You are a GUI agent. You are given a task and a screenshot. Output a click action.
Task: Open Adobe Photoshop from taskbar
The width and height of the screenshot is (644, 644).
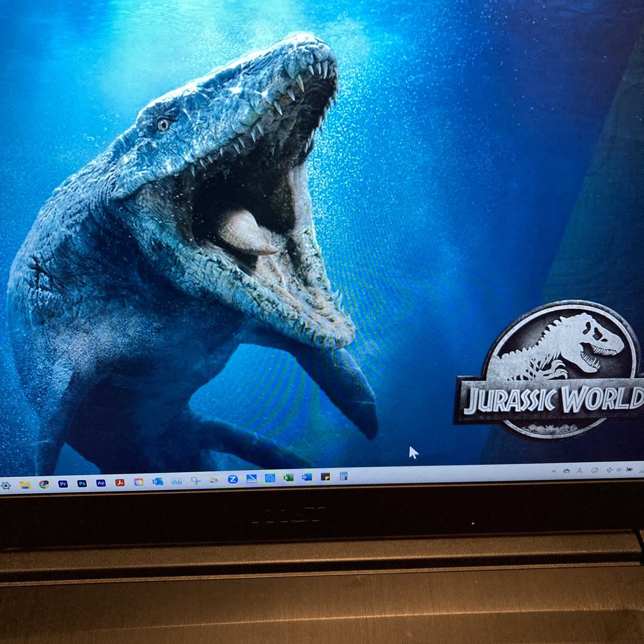tap(82, 483)
